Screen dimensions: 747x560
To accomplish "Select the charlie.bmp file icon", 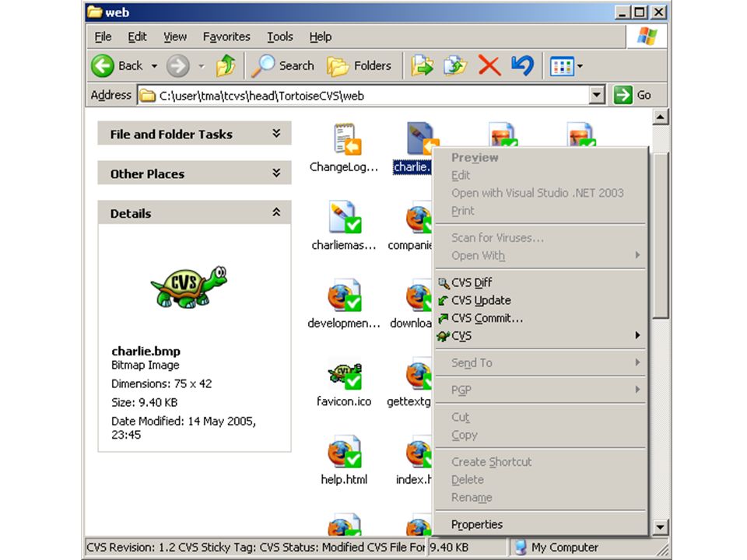I will (x=420, y=138).
